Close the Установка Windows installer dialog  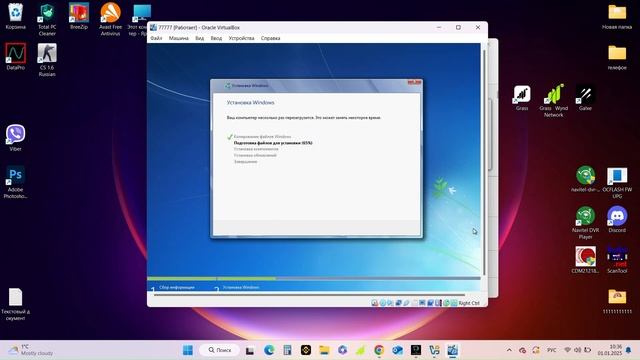(x=414, y=82)
